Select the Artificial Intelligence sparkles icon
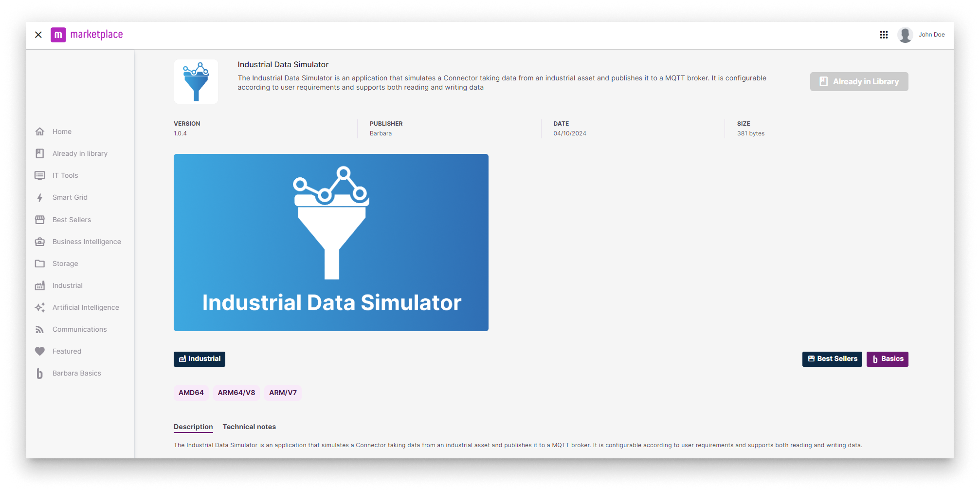 pos(39,307)
